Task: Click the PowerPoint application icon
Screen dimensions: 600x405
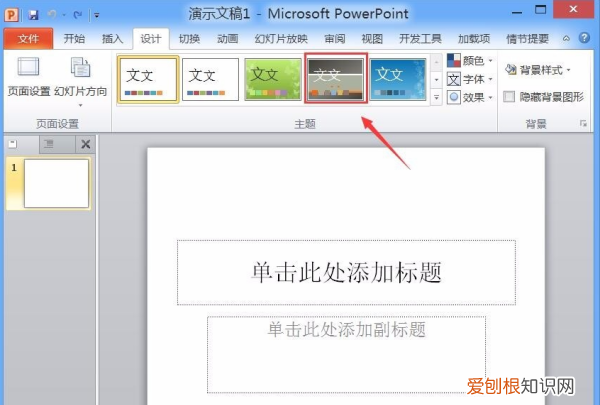Action: pyautogui.click(x=11, y=15)
